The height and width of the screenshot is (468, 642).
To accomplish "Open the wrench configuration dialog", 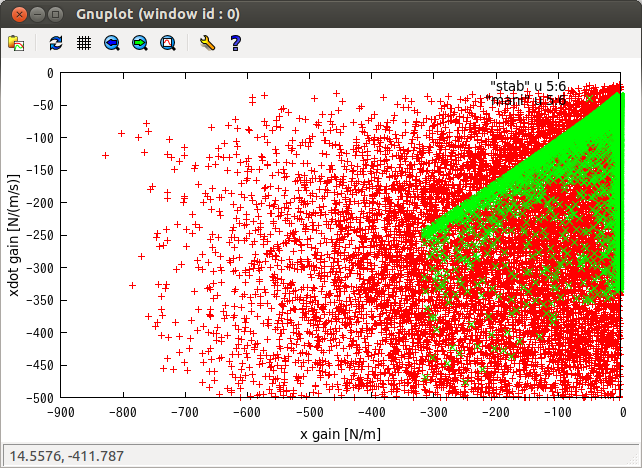I will 208,43.
